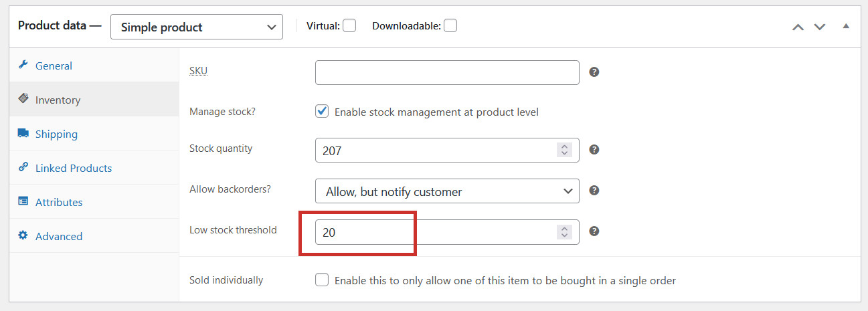
Task: Click the SKU help question mark icon
Action: pyautogui.click(x=594, y=72)
